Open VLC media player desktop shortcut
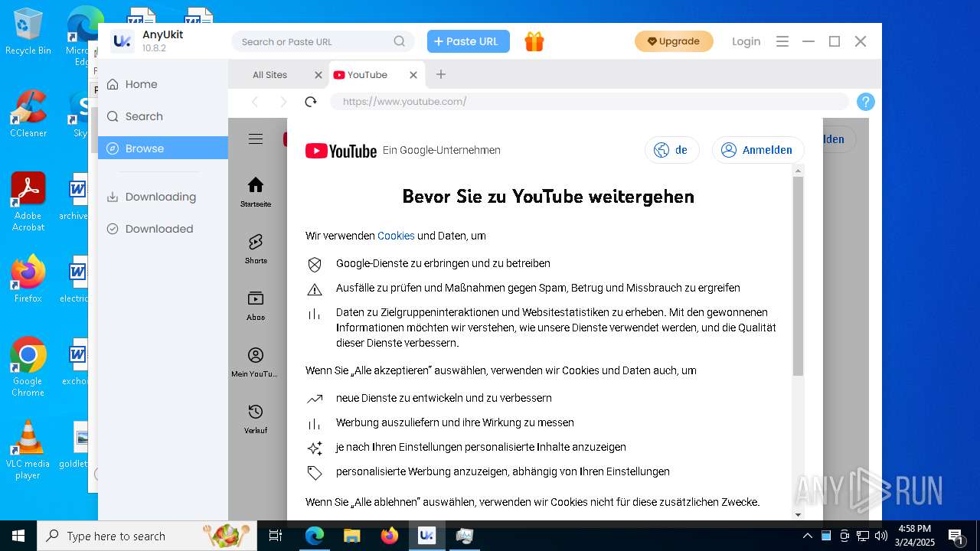 (28, 450)
